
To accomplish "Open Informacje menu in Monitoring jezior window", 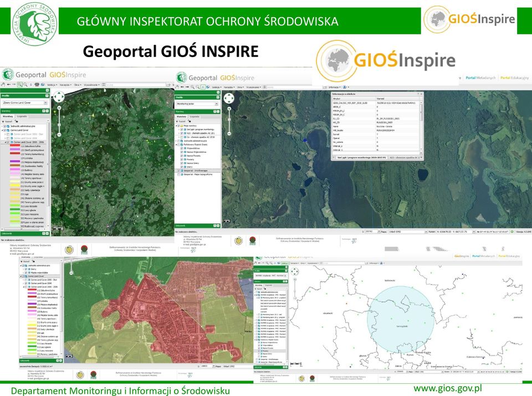I will pyautogui.click(x=335, y=87).
